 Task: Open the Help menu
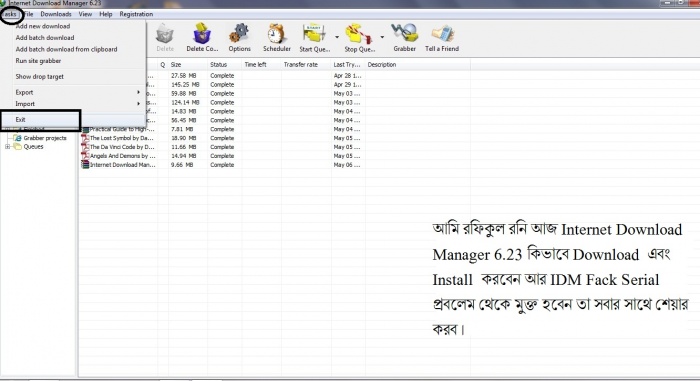click(106, 14)
